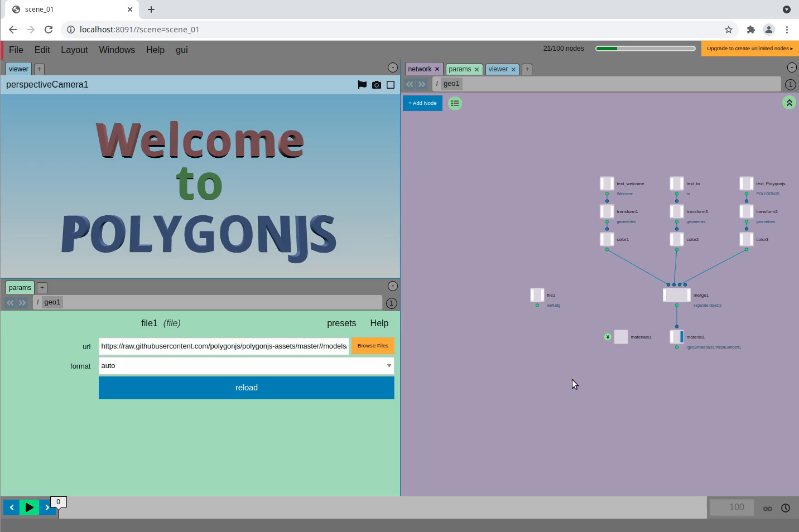Viewport: 799px width, 532px height.
Task: Click the blue reload button
Action: tap(246, 388)
